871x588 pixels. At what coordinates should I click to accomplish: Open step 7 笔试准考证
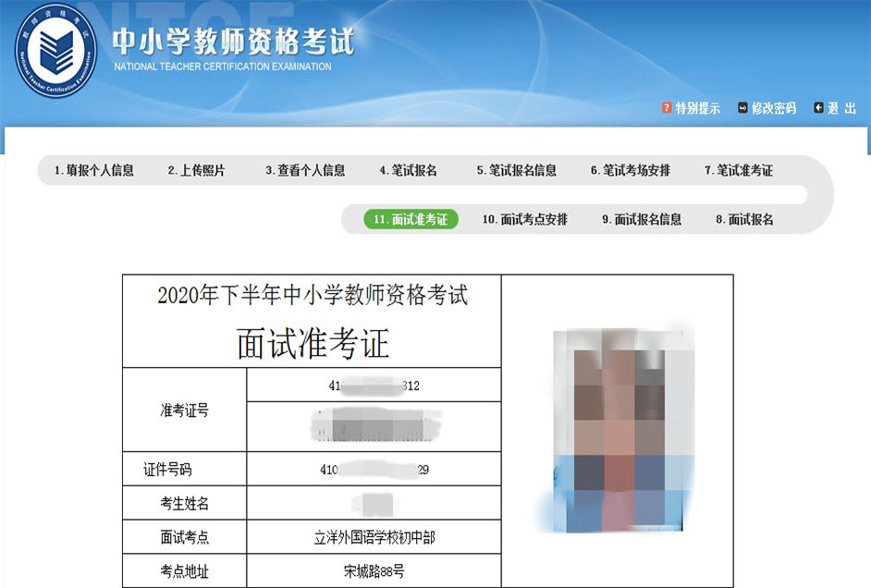click(739, 170)
